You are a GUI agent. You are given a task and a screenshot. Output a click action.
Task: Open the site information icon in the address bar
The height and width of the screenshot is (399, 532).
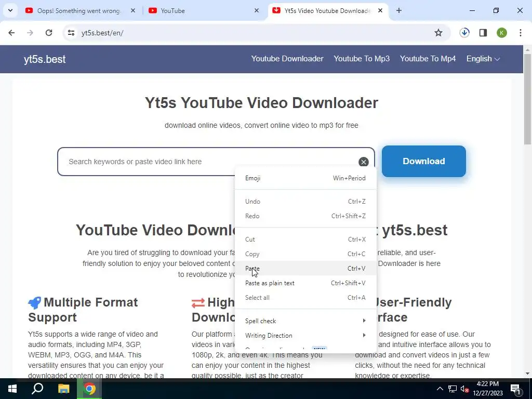tap(71, 33)
